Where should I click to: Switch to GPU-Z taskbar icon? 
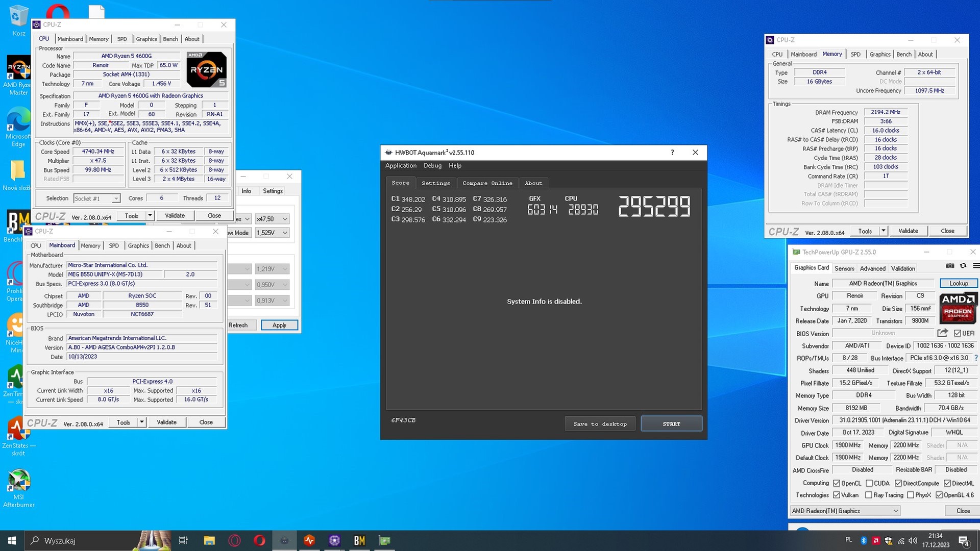point(384,540)
